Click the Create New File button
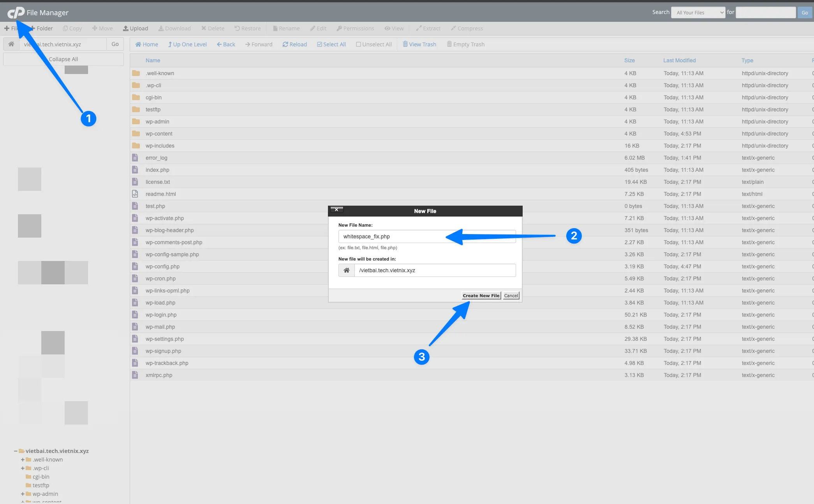Image resolution: width=814 pixels, height=504 pixels. (x=481, y=295)
